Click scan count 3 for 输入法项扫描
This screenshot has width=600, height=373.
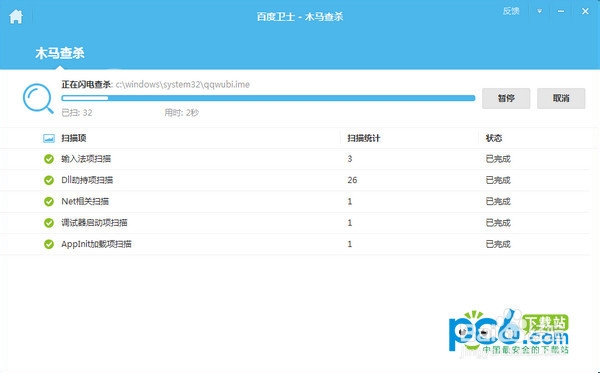(350, 159)
